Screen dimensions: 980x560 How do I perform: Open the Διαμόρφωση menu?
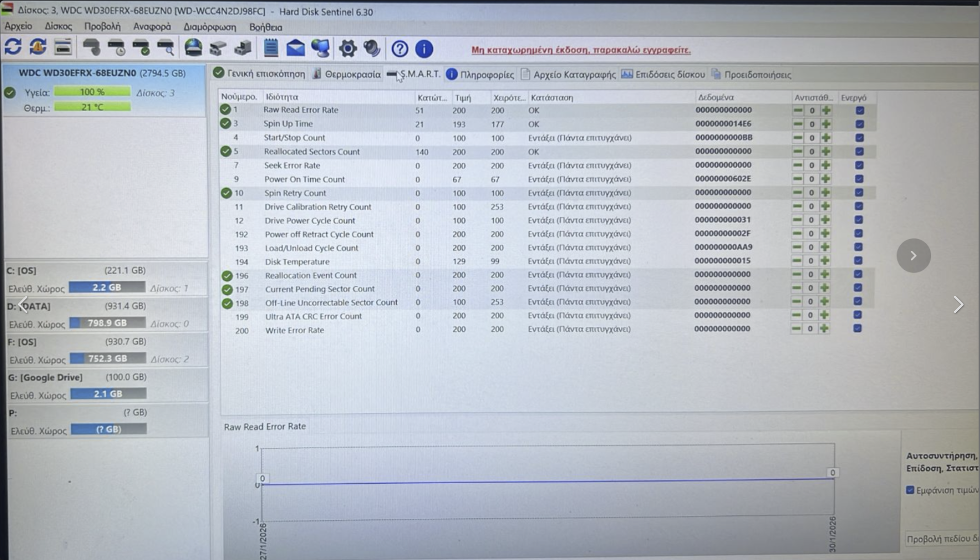coord(210,27)
